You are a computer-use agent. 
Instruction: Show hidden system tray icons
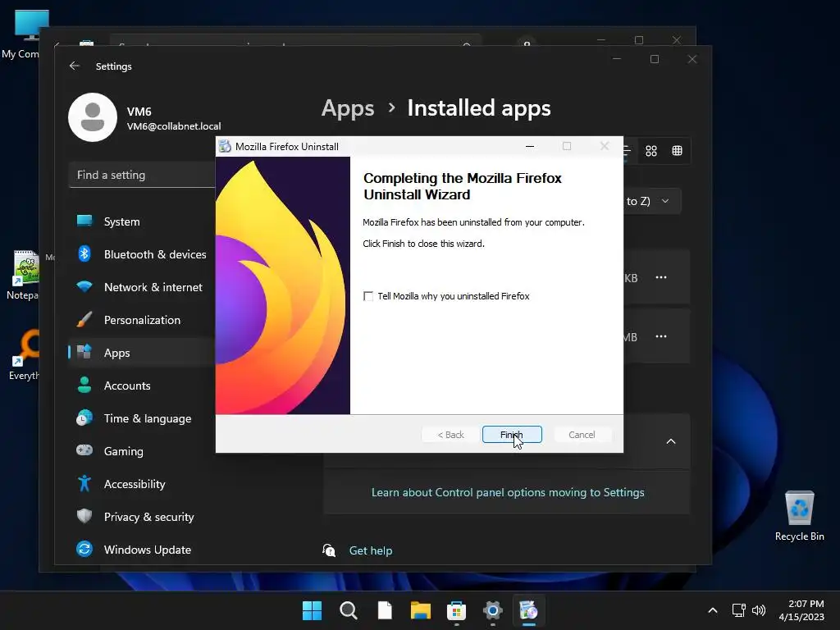(x=713, y=610)
